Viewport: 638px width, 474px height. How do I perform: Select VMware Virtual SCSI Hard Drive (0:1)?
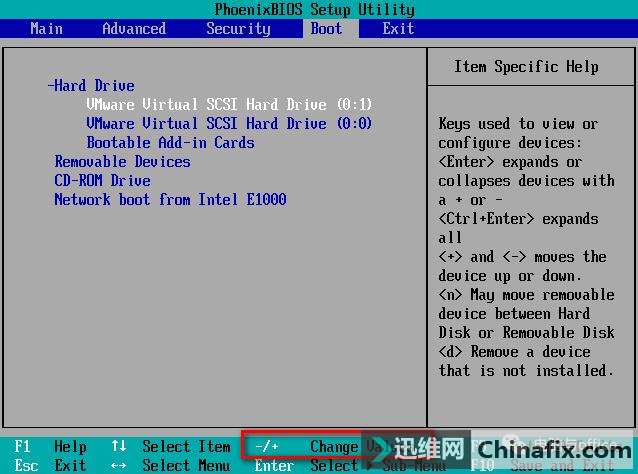(x=229, y=105)
